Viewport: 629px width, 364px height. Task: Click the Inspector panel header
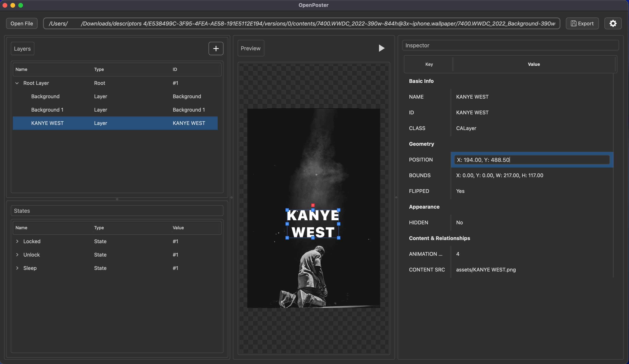tap(510, 45)
